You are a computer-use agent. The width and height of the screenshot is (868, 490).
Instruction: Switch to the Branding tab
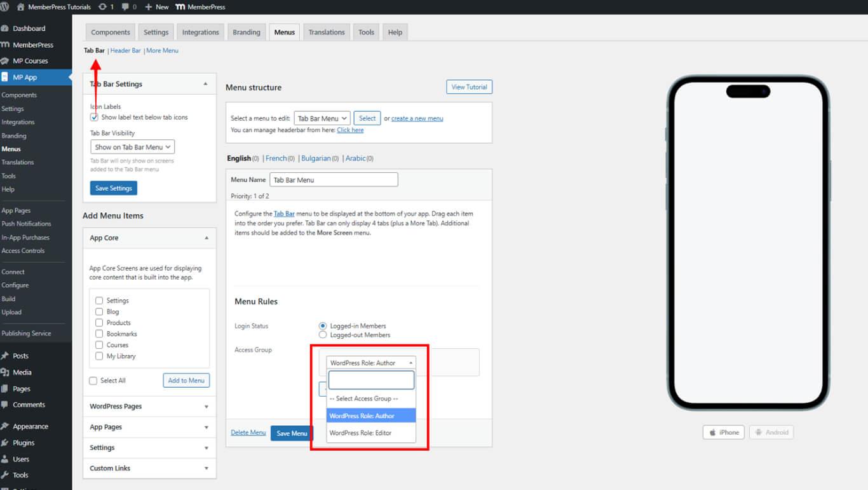246,32
